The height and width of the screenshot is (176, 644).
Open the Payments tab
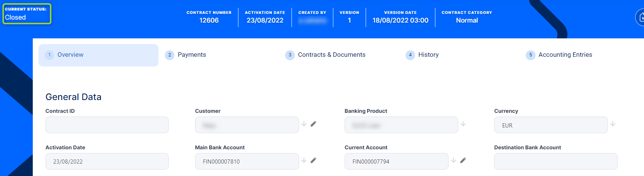pos(192,55)
